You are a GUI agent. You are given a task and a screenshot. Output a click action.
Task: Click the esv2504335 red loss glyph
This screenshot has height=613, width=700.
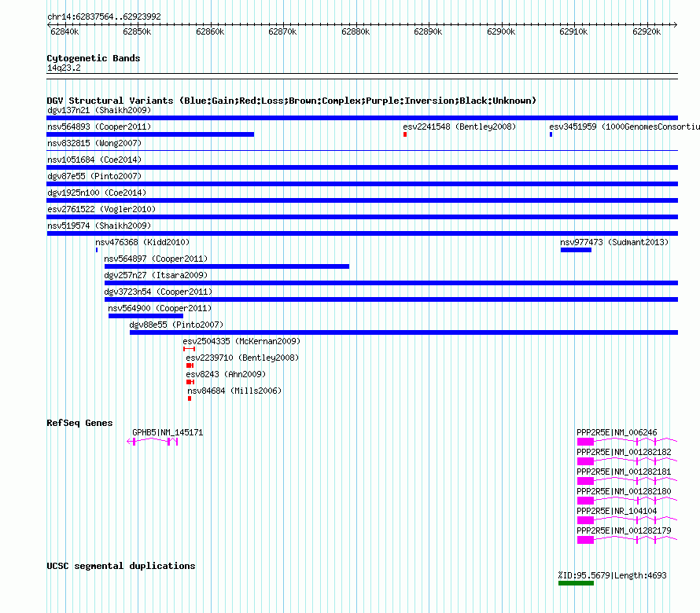pyautogui.click(x=190, y=349)
